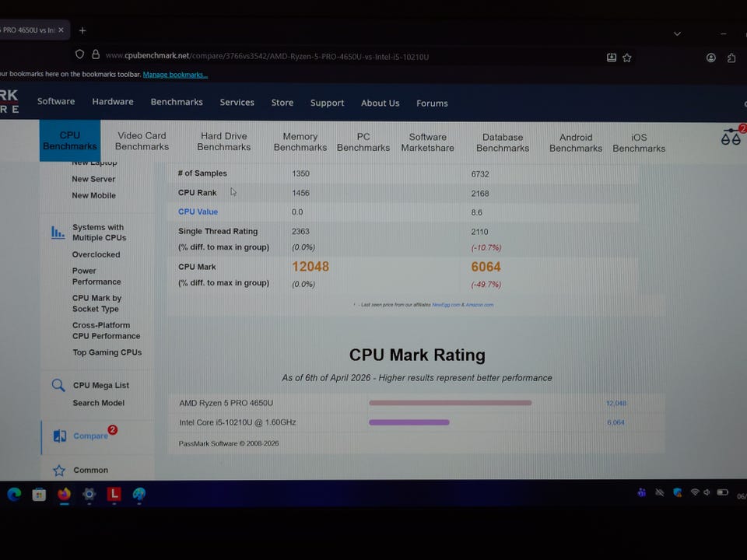Viewport: 747px width, 560px height.
Task: Click the 12,048 score value link
Action: pos(616,404)
